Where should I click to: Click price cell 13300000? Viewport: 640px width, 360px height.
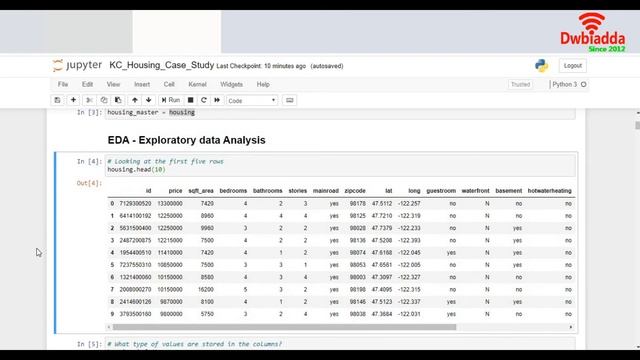(170, 203)
